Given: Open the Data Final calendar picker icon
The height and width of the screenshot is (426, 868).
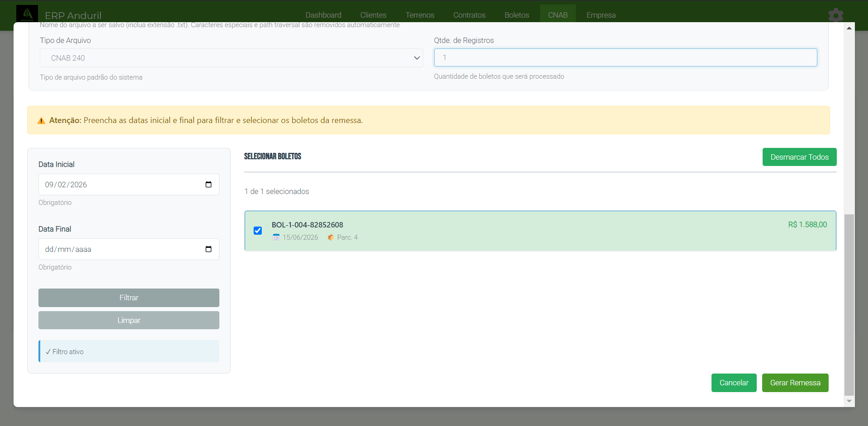Looking at the screenshot, I should point(209,249).
